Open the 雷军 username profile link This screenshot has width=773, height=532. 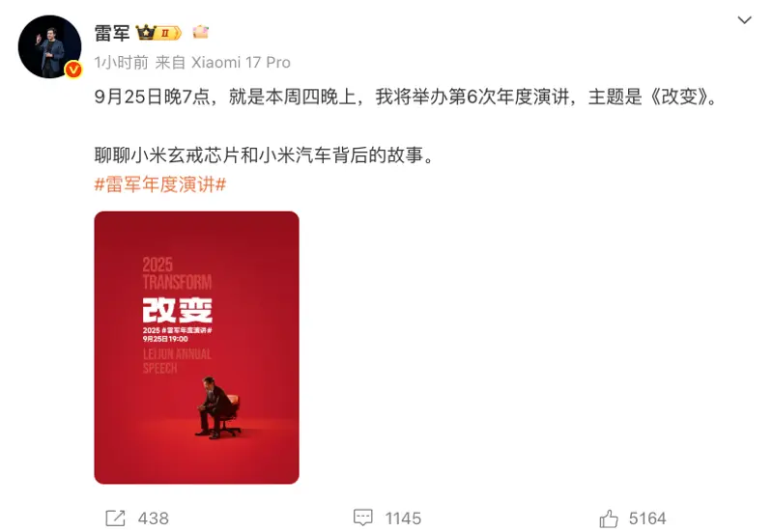112,33
